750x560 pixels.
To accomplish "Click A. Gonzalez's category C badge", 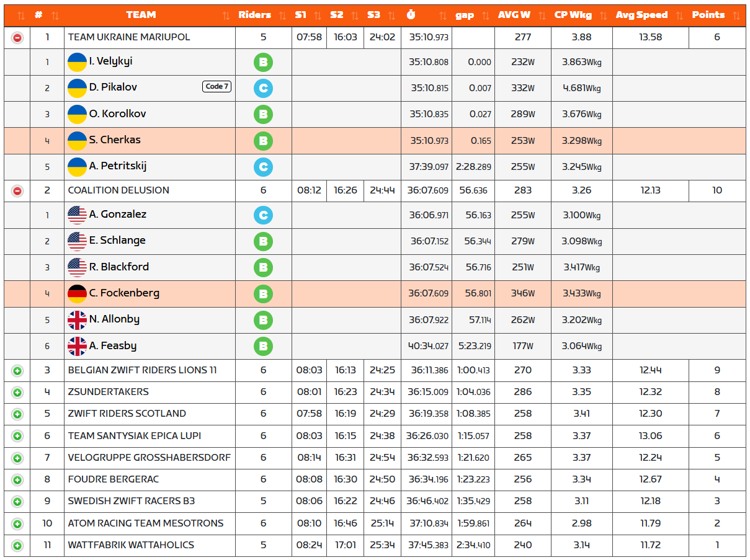I will click(263, 215).
